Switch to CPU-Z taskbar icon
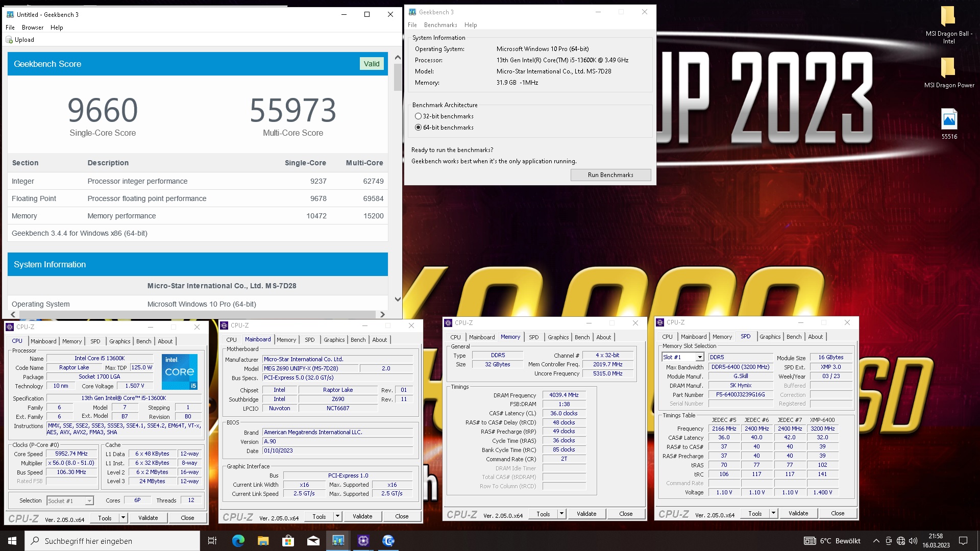The width and height of the screenshot is (980, 551). click(x=363, y=541)
